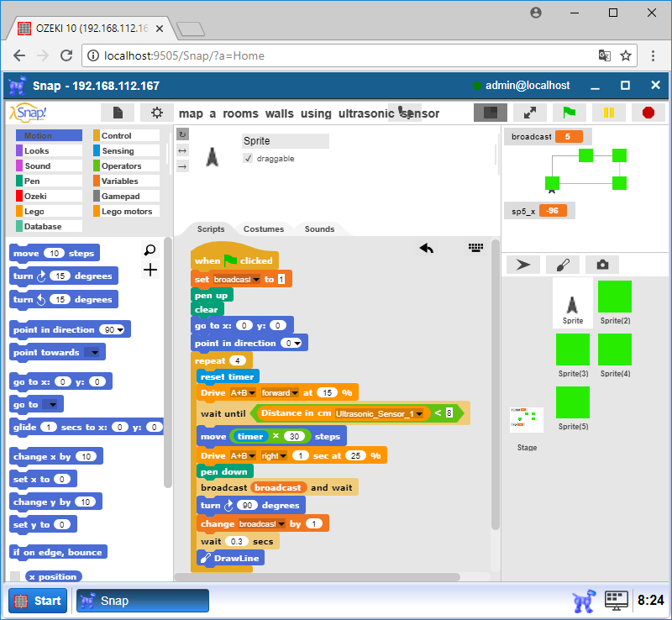Open the Ultrasonic_Sensor_1 dropdown
The height and width of the screenshot is (620, 672).
(x=419, y=414)
